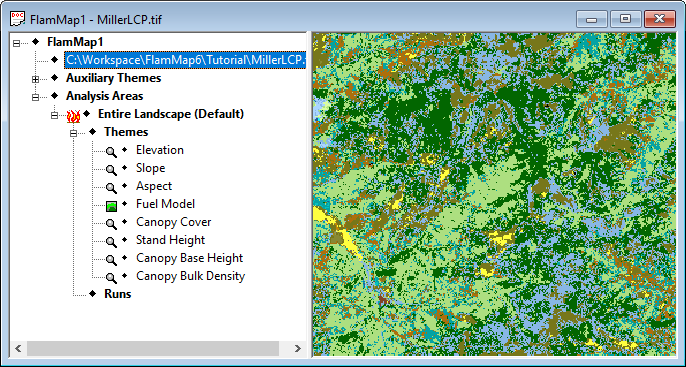Expand the Auxiliary Themes node
The width and height of the screenshot is (686, 367).
[35, 79]
